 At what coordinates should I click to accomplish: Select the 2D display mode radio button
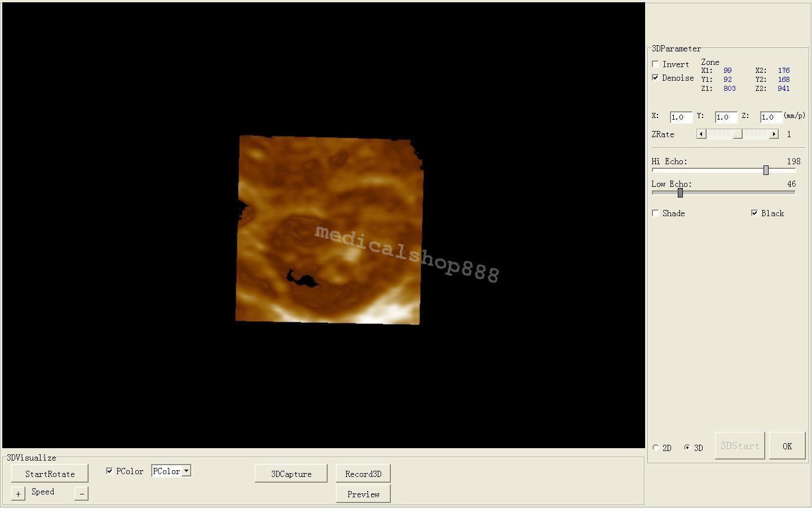tap(655, 448)
